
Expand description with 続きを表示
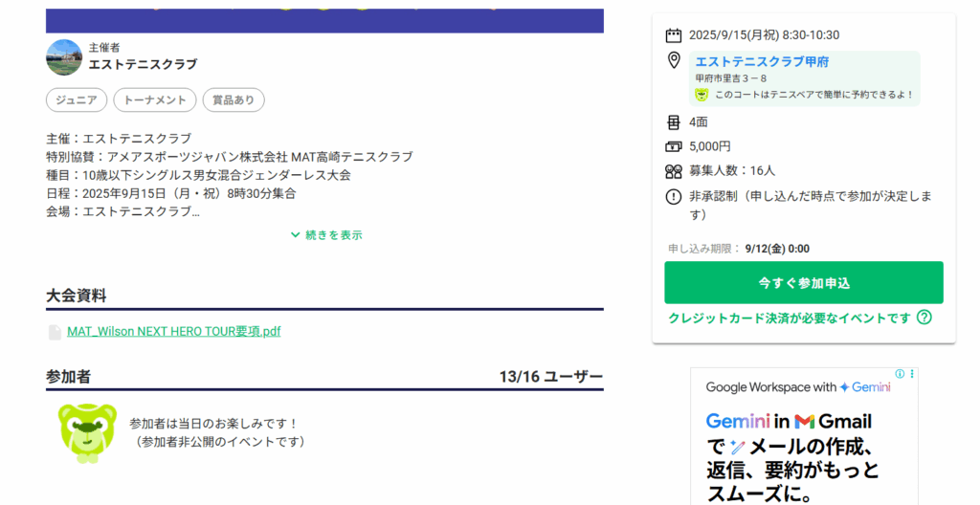click(325, 235)
